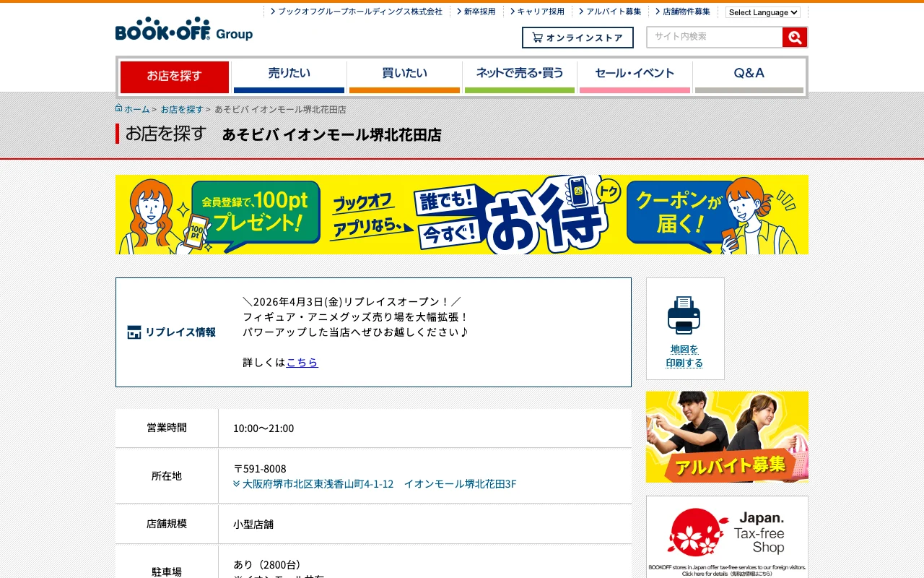Click the red search magnifier button
This screenshot has width=924, height=578.
794,38
